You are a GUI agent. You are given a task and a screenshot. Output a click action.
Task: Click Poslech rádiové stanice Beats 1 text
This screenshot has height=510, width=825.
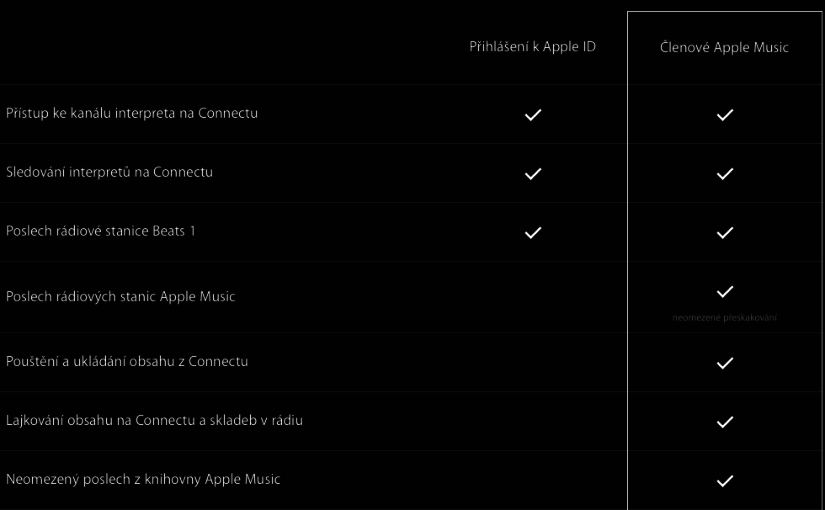101,231
